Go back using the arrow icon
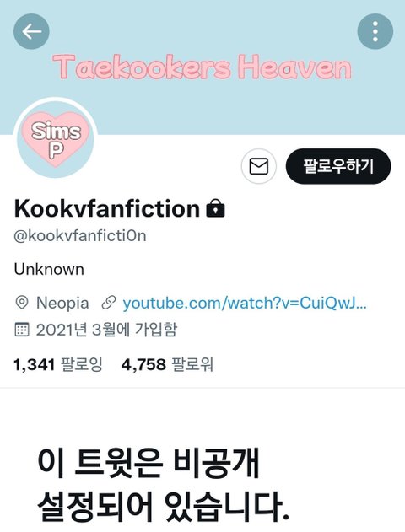This screenshot has width=405, height=532. [31, 31]
